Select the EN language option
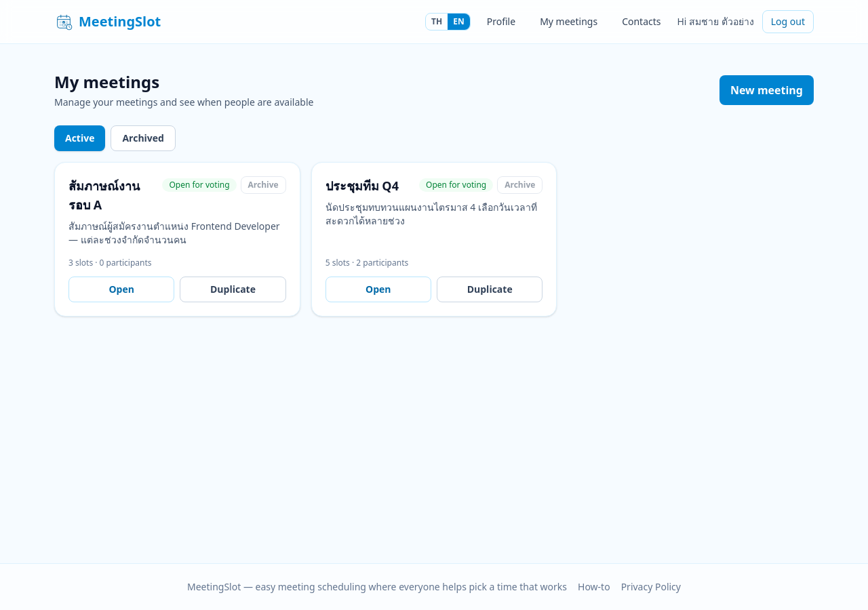The width and height of the screenshot is (868, 610). point(458,22)
